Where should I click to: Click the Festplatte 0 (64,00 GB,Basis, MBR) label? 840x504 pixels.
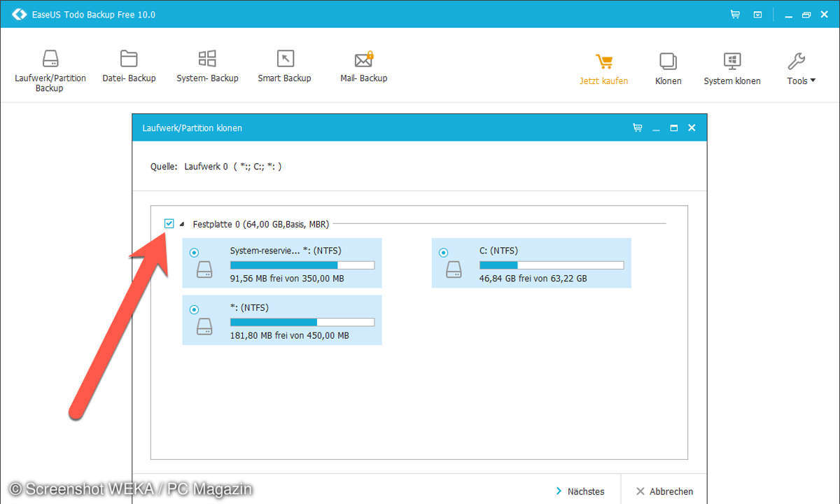[260, 225]
